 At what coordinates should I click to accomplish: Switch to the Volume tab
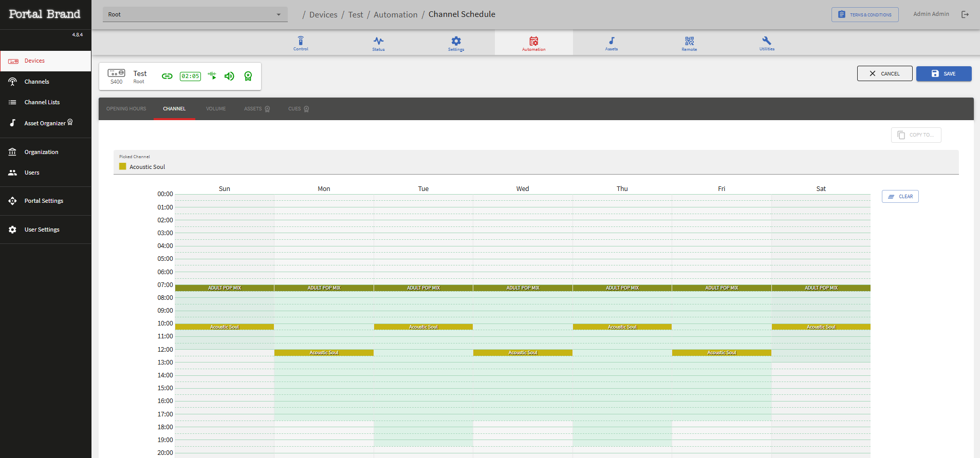click(x=216, y=109)
